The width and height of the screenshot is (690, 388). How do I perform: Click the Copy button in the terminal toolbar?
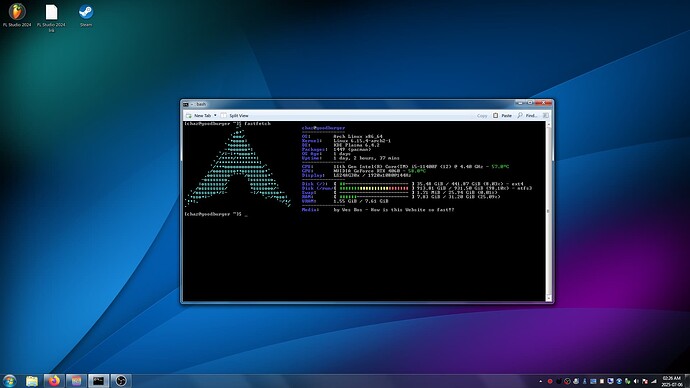tap(482, 116)
